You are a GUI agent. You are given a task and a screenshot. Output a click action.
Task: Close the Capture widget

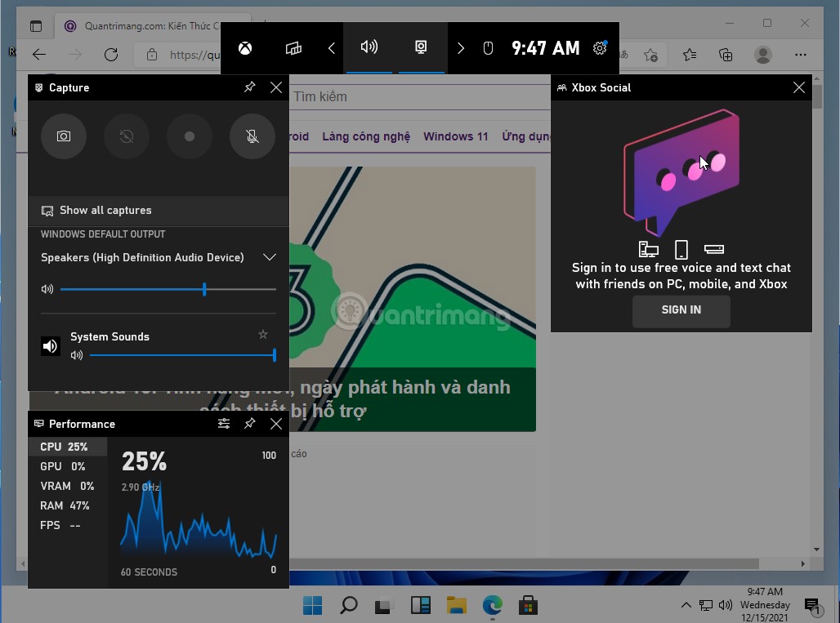tap(276, 87)
